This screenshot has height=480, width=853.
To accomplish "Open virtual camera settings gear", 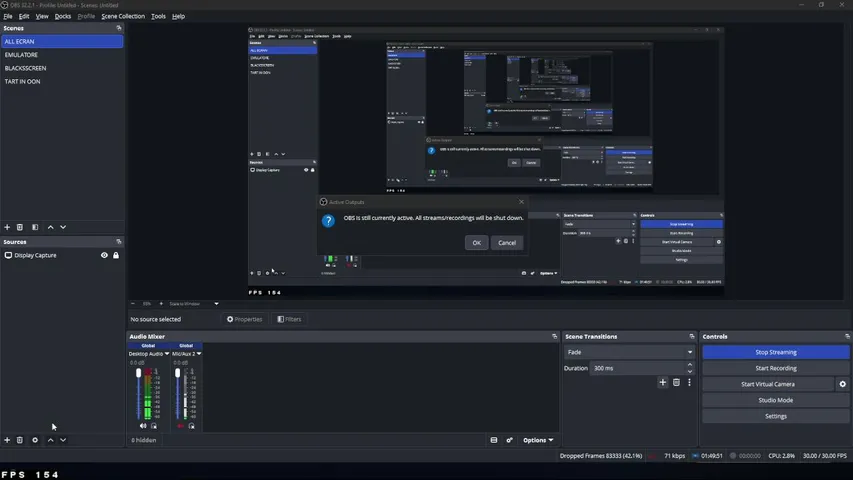I will [x=843, y=384].
